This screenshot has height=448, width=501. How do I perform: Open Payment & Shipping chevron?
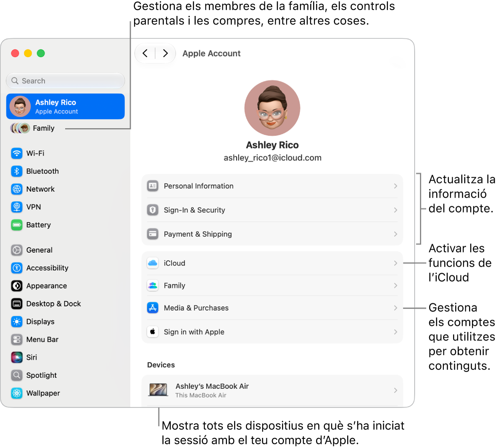[x=396, y=234]
